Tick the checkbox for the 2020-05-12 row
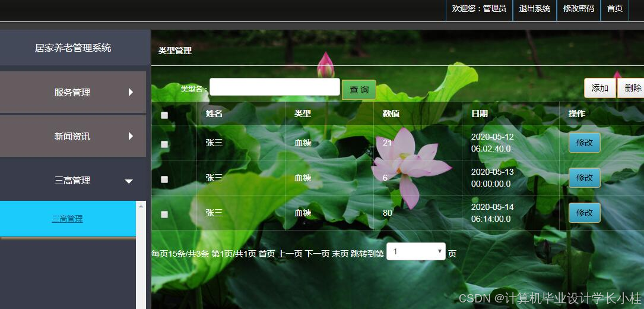 click(164, 144)
